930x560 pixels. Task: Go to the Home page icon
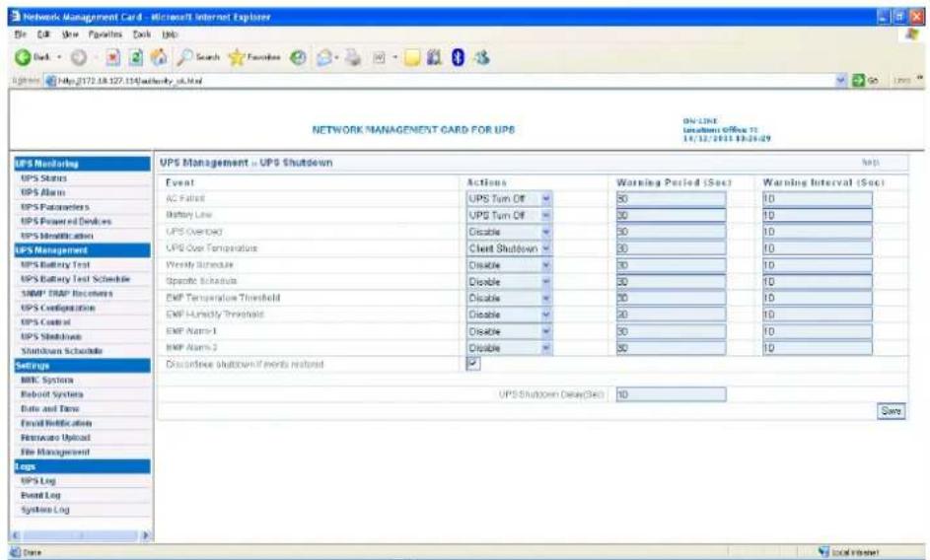(159, 57)
